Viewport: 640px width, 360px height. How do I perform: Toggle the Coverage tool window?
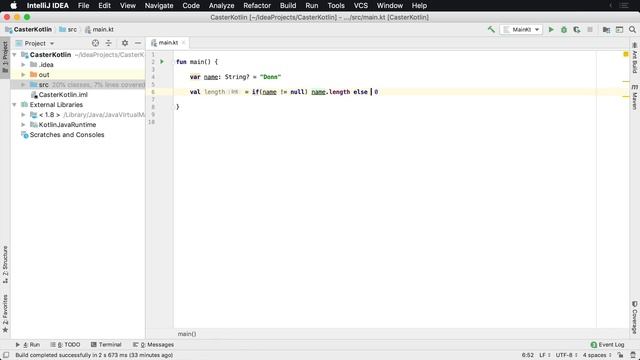(x=635, y=317)
